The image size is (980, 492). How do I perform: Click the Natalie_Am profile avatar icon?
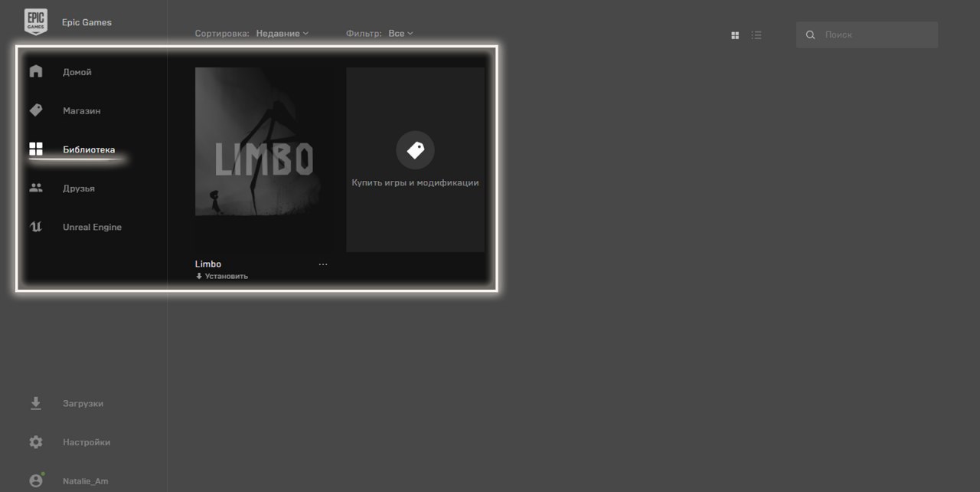coord(36,481)
